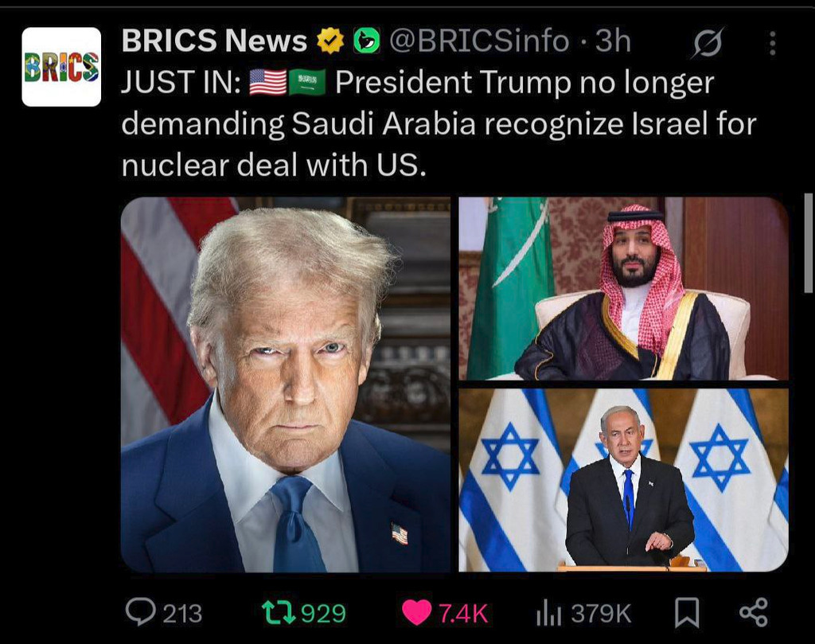Open replies via the comment icon
Image resolution: width=815 pixels, height=644 pixels.
pos(140,611)
